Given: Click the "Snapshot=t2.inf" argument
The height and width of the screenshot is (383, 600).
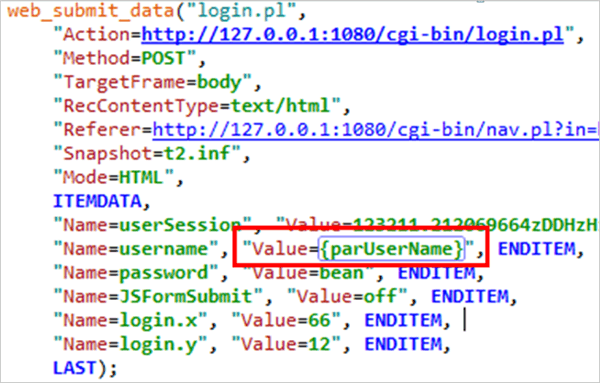Looking at the screenshot, I should tap(147, 153).
